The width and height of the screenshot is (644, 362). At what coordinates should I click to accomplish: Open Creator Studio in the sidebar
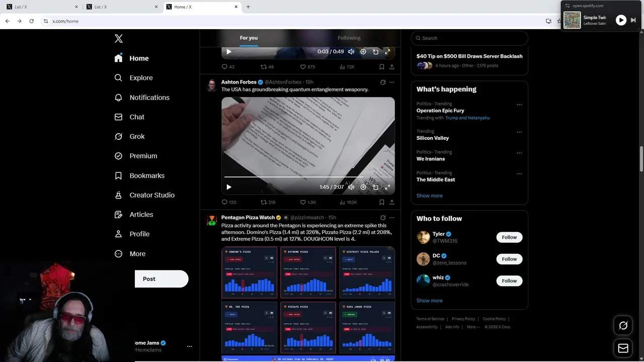tap(144, 195)
